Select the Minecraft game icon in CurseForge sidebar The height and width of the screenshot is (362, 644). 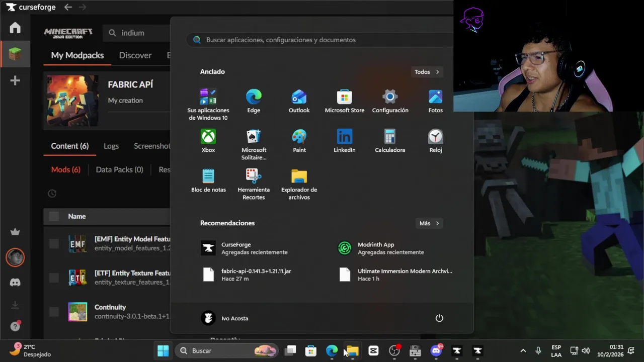coord(15,54)
